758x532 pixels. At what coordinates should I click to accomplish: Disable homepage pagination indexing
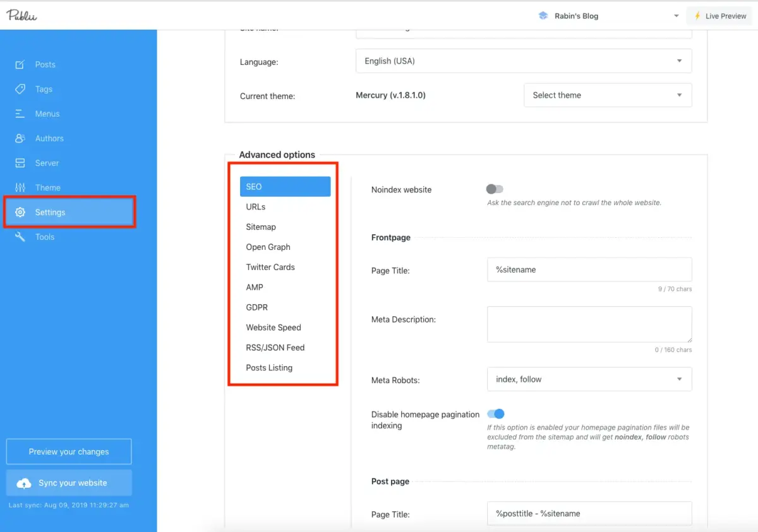[x=496, y=414]
